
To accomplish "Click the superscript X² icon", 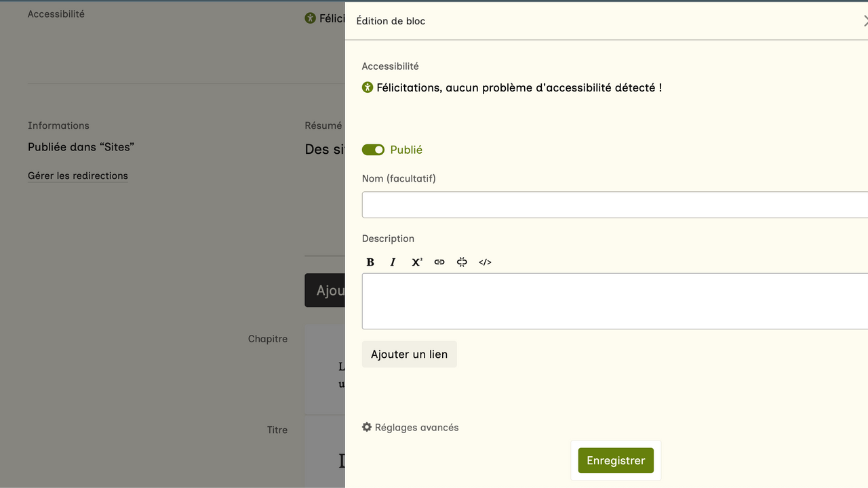I will (x=416, y=262).
